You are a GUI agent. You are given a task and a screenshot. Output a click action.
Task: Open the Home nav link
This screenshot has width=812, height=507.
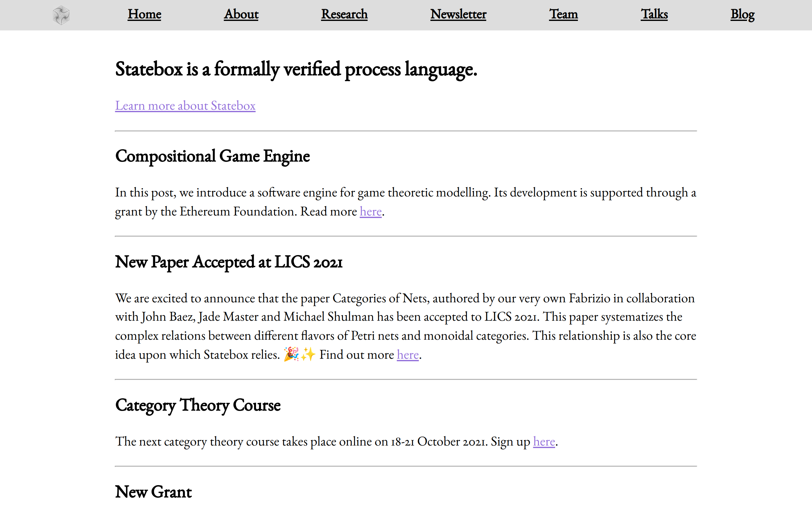[x=144, y=15]
